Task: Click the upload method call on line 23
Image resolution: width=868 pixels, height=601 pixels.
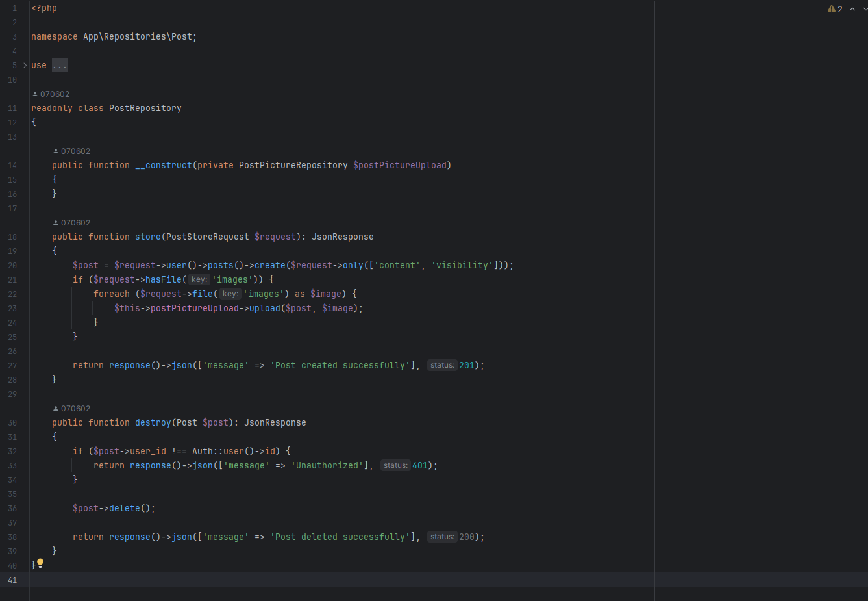Action: [264, 309]
